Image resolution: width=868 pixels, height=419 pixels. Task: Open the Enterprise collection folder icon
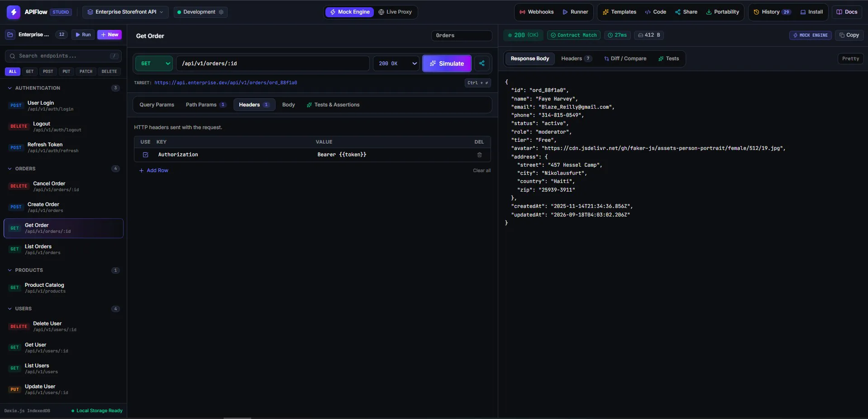pos(10,35)
